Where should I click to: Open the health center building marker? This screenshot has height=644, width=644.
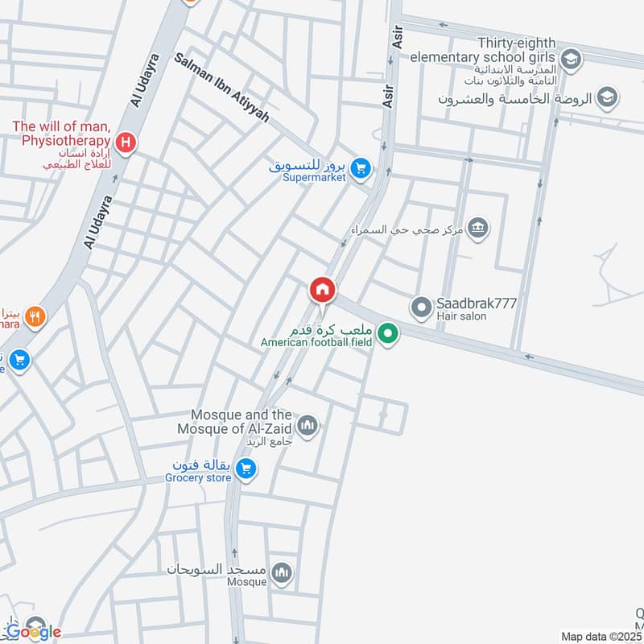[478, 228]
